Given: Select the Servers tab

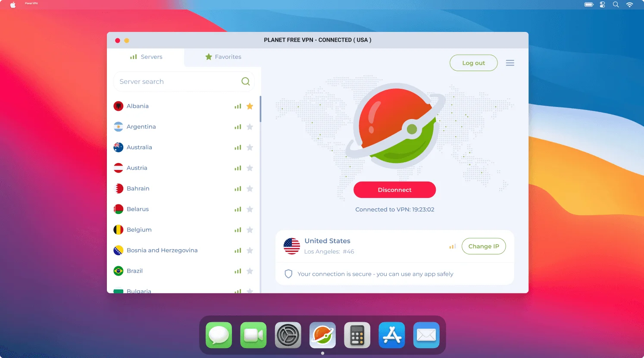Looking at the screenshot, I should [146, 57].
